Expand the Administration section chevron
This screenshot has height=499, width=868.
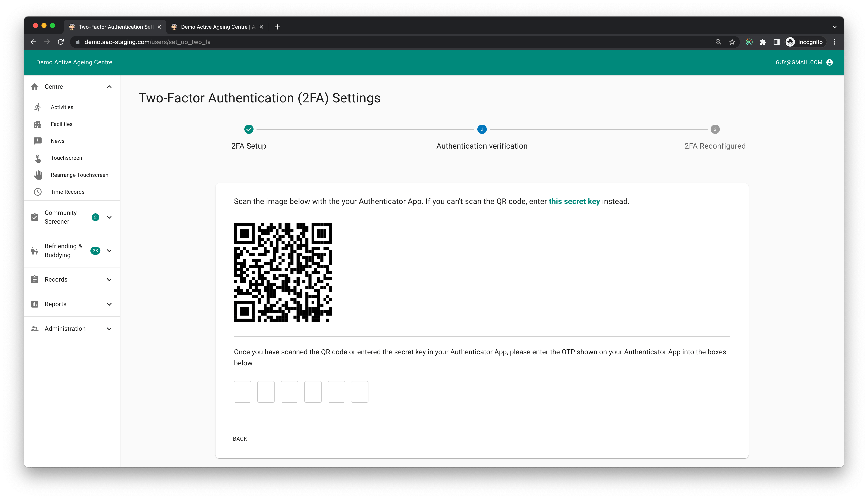(109, 329)
